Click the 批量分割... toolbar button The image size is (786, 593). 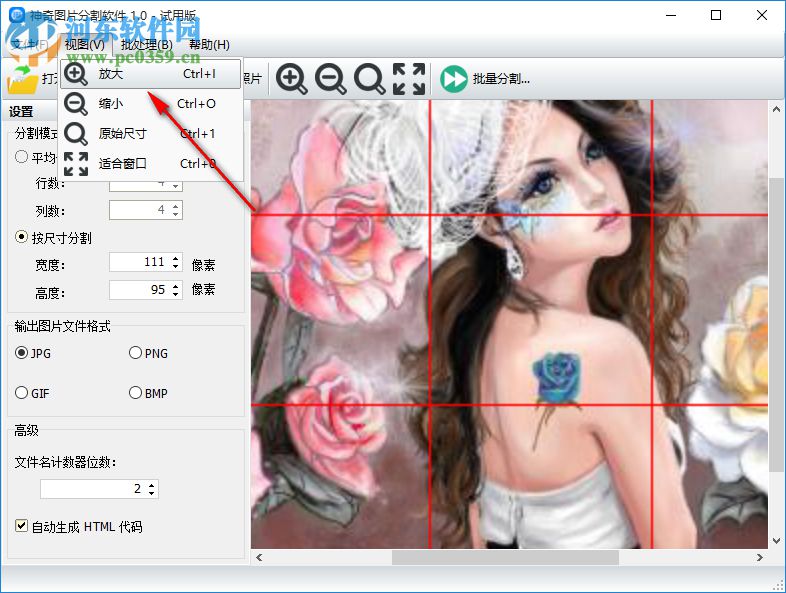coord(501,79)
